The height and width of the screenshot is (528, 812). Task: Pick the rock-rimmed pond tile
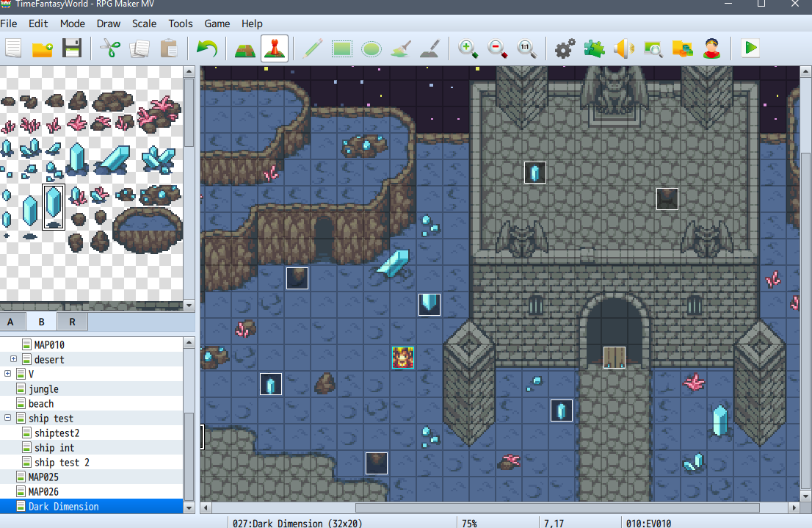pyautogui.click(x=148, y=230)
